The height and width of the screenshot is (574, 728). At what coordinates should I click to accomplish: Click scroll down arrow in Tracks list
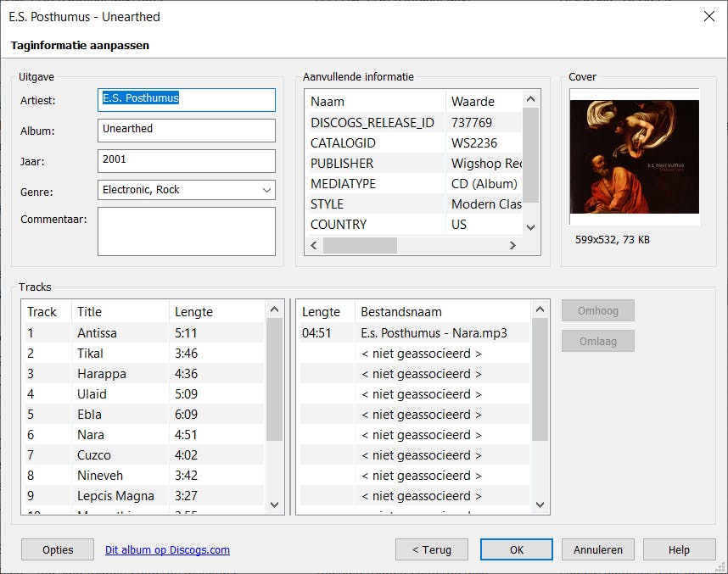274,504
